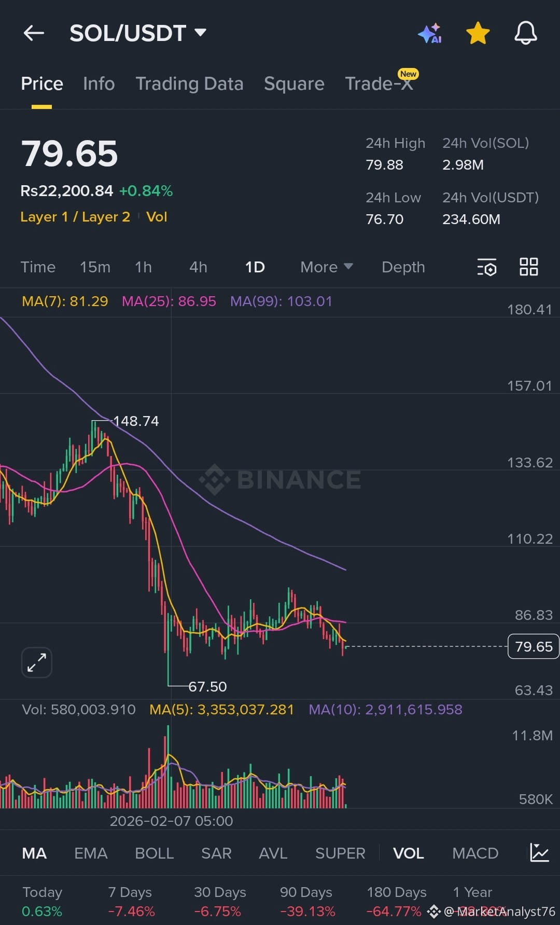
Task: Tap the 30 Days -6.75% performance
Action: [219, 902]
